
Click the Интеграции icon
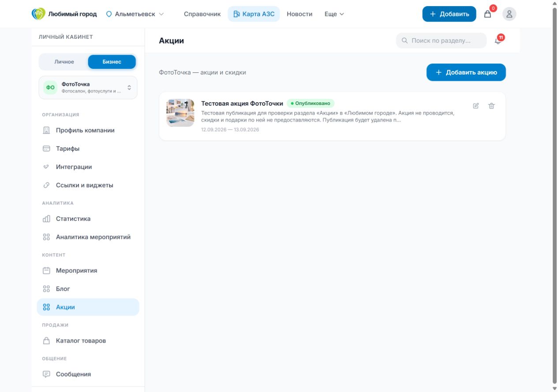pyautogui.click(x=46, y=167)
